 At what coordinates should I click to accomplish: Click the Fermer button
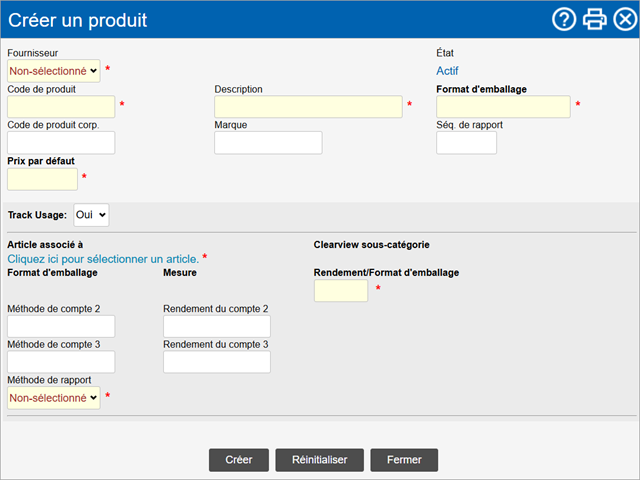[404, 460]
